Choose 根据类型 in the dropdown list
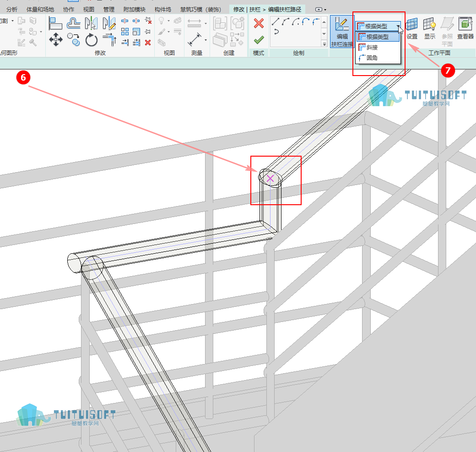 point(378,37)
